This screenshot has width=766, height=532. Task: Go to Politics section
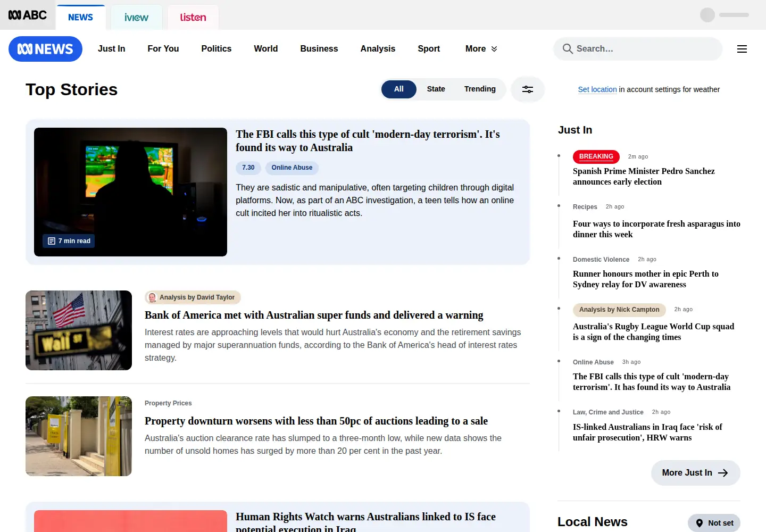[x=217, y=49]
